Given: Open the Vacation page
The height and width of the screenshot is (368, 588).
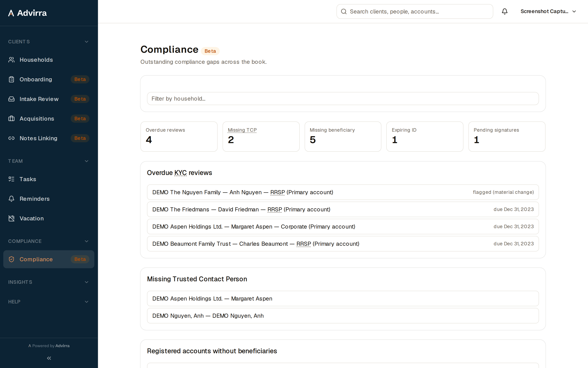Looking at the screenshot, I should (49, 218).
